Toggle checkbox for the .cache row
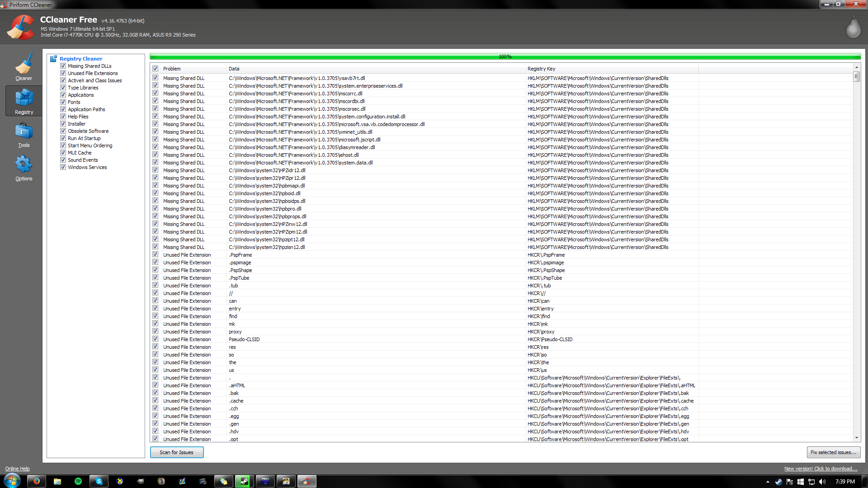This screenshot has height=488, width=868. 156,401
